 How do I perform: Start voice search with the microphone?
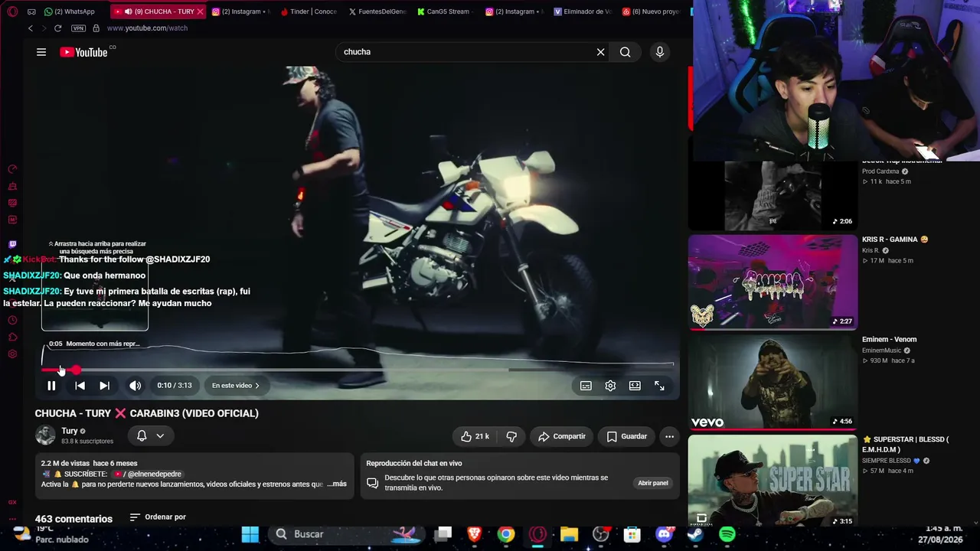point(660,52)
